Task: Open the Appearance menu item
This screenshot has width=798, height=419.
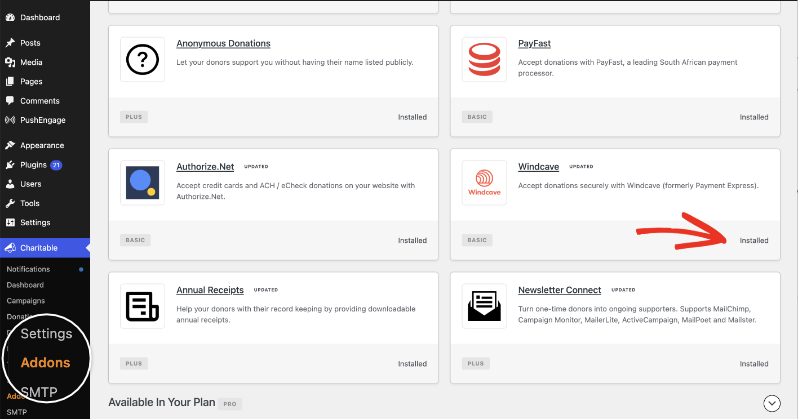Action: click(42, 145)
